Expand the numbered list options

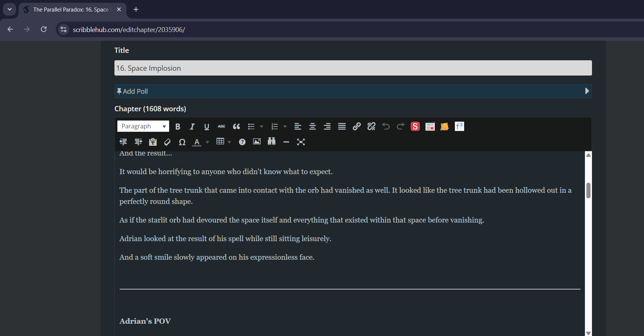point(285,127)
